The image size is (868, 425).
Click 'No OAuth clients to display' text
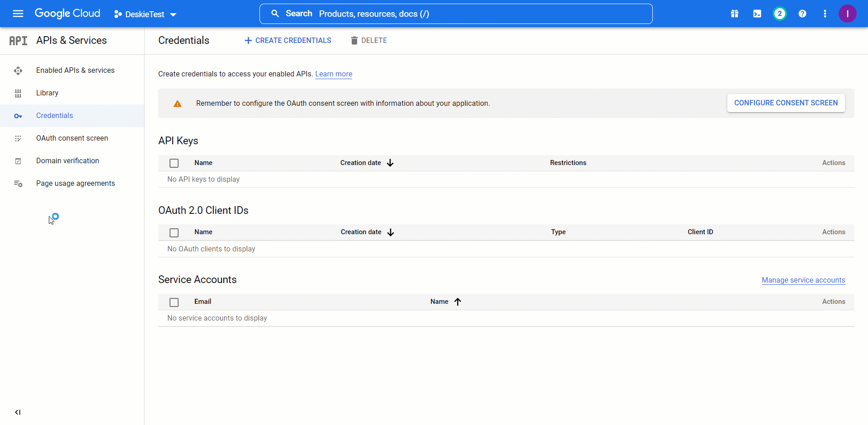[211, 249]
